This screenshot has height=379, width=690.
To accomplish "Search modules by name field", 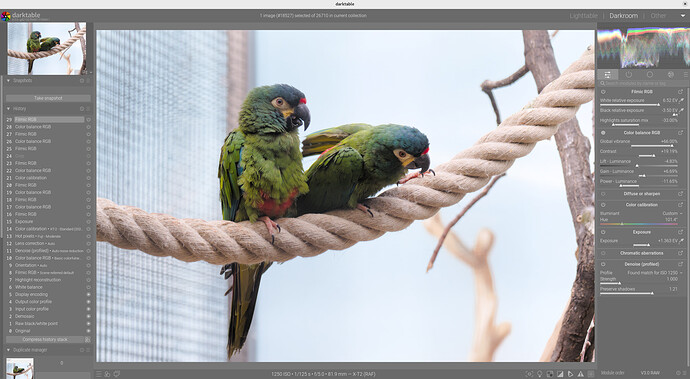I will pos(642,83).
